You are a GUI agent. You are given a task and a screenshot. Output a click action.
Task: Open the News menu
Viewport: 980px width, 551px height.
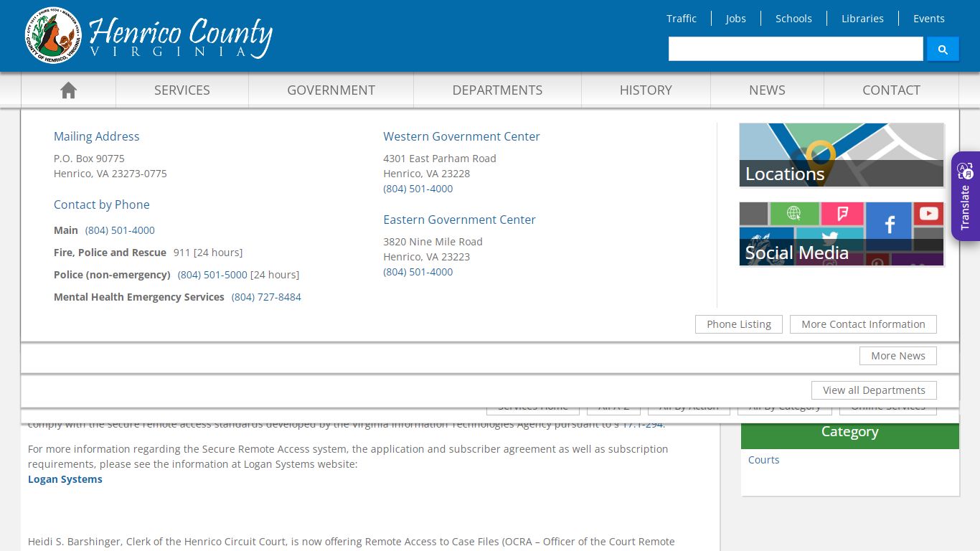coord(767,90)
